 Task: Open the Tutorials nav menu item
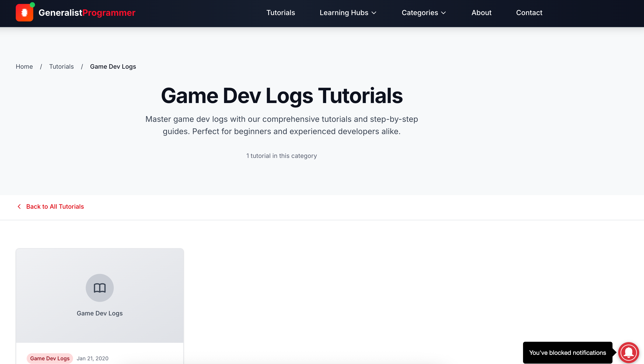pyautogui.click(x=280, y=13)
